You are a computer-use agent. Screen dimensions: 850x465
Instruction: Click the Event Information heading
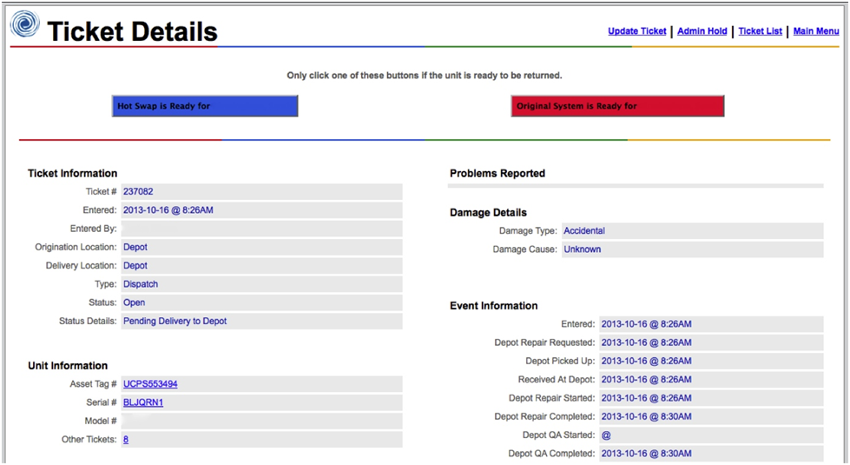(x=493, y=306)
